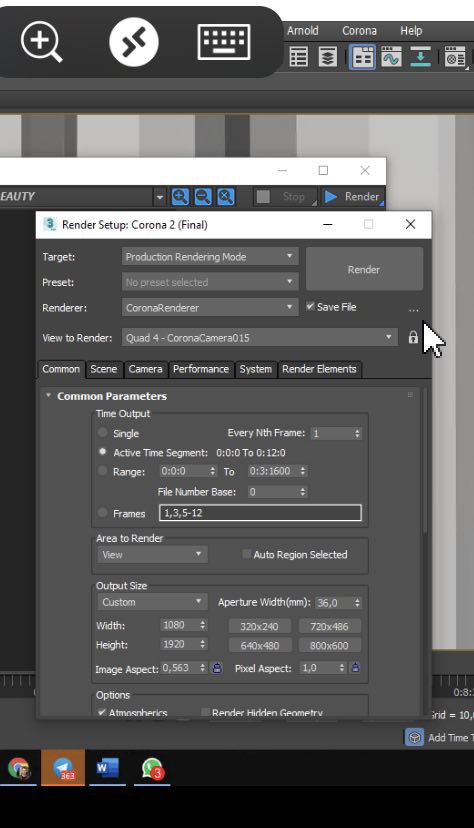This screenshot has width=474, height=828.
Task: Open the Preset dropdown
Action: coord(210,282)
